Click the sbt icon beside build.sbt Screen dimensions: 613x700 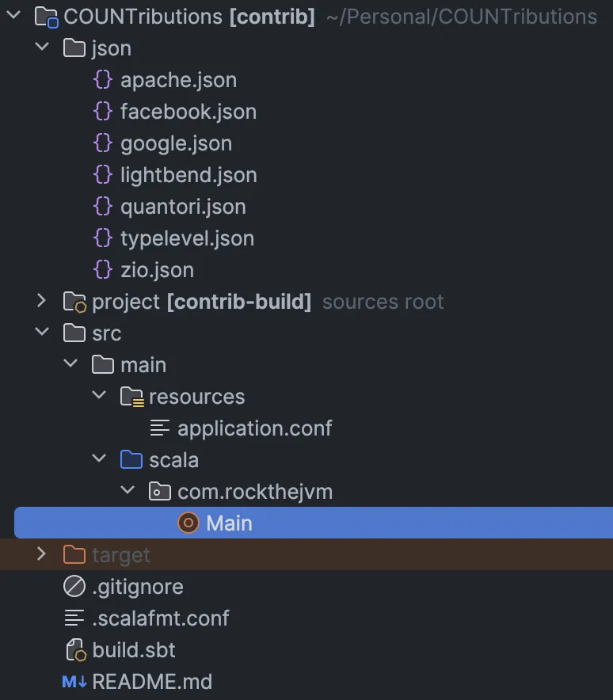point(74,649)
